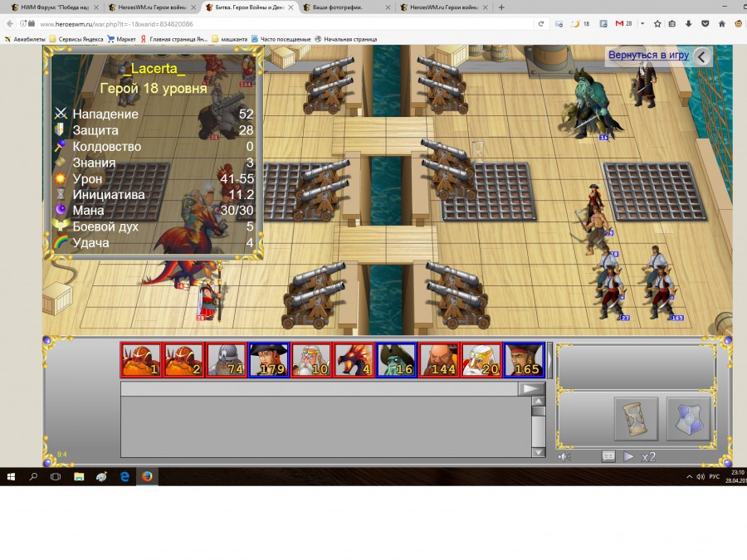
Task: Select the red dragon portrait numbered 4
Action: tap(354, 360)
